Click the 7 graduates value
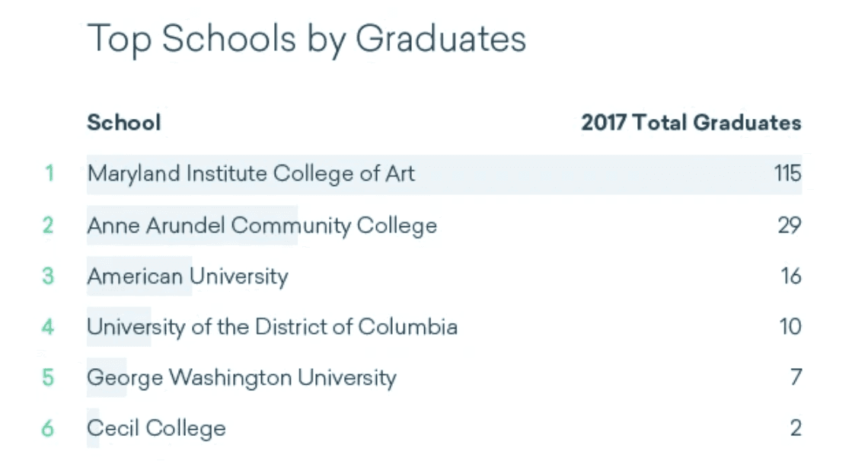 [796, 378]
